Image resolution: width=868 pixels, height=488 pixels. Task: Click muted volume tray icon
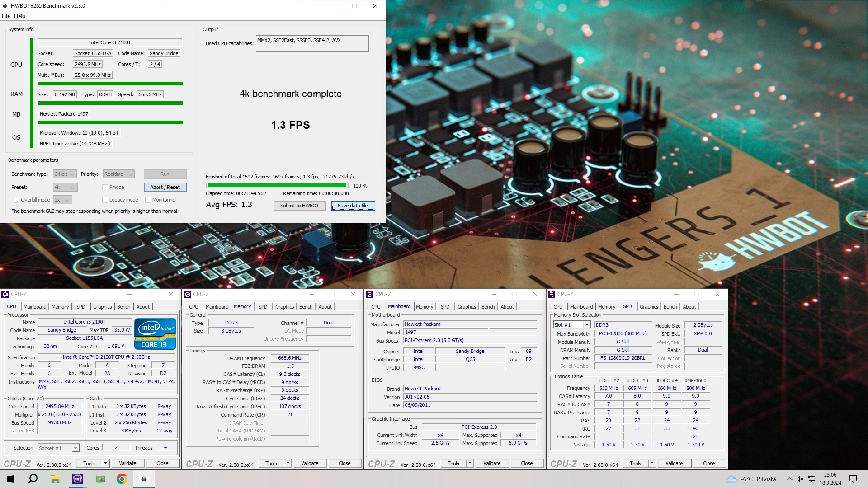click(x=800, y=479)
